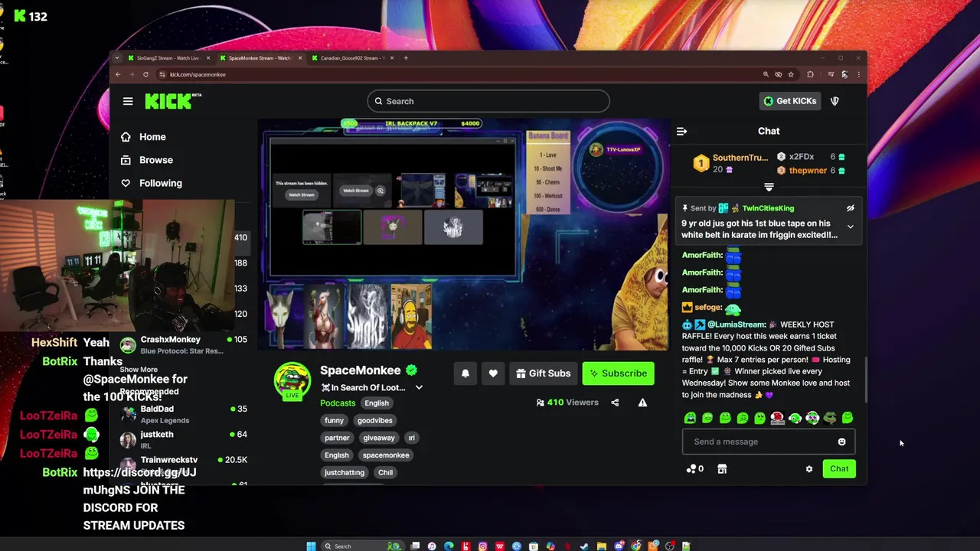The image size is (980, 551).
Task: Click sefoge username in chat
Action: [708, 308]
